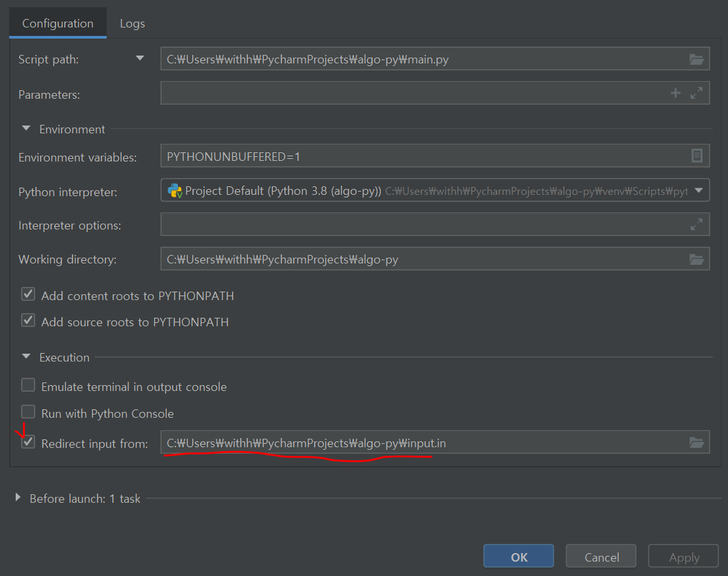Toggle Add source roots to PYTHONPATH
The width and height of the screenshot is (728, 576).
pyautogui.click(x=28, y=321)
